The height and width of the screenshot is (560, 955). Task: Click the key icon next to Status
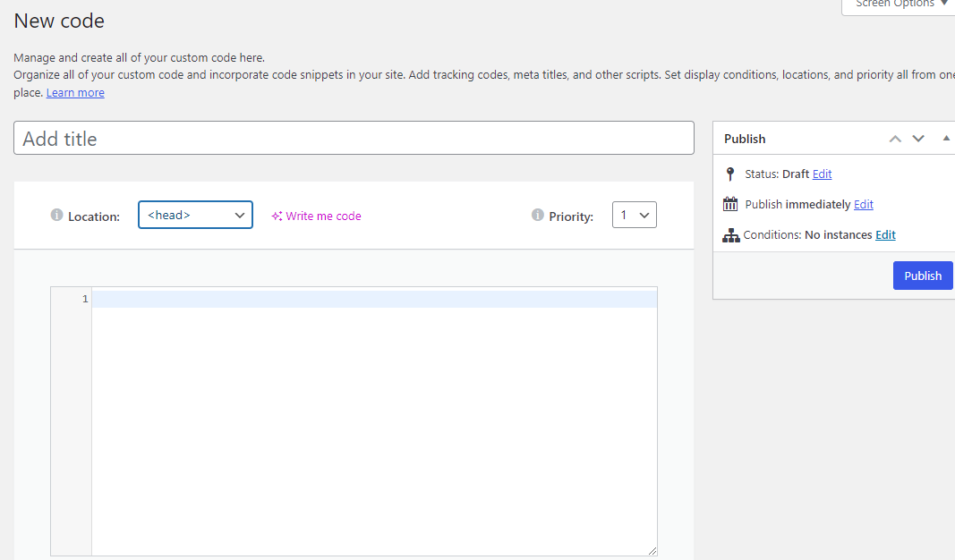730,174
